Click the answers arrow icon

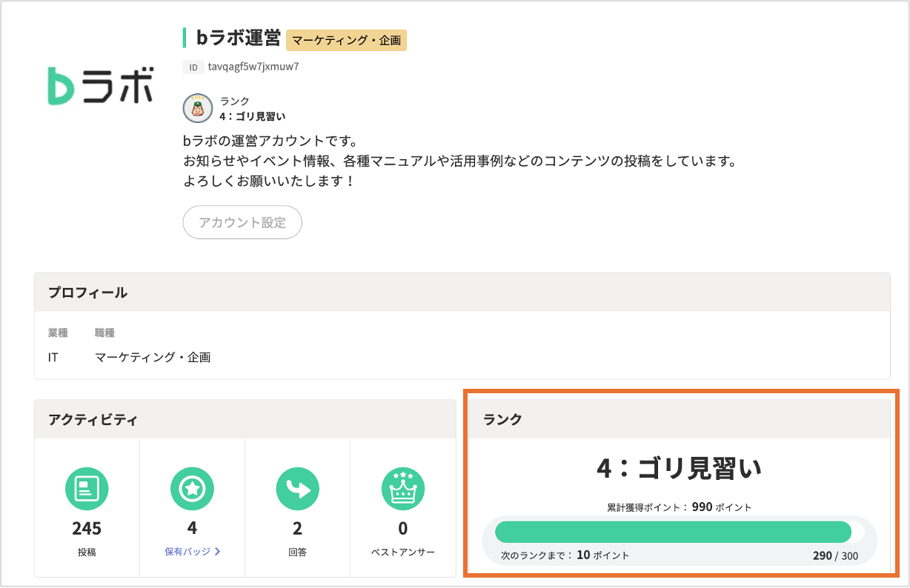point(297,488)
